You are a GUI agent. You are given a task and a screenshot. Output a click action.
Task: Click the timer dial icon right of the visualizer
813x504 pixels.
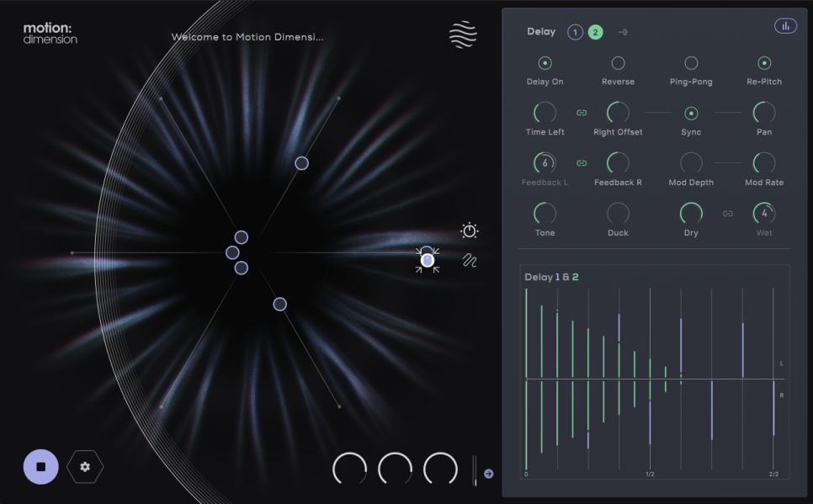[470, 230]
